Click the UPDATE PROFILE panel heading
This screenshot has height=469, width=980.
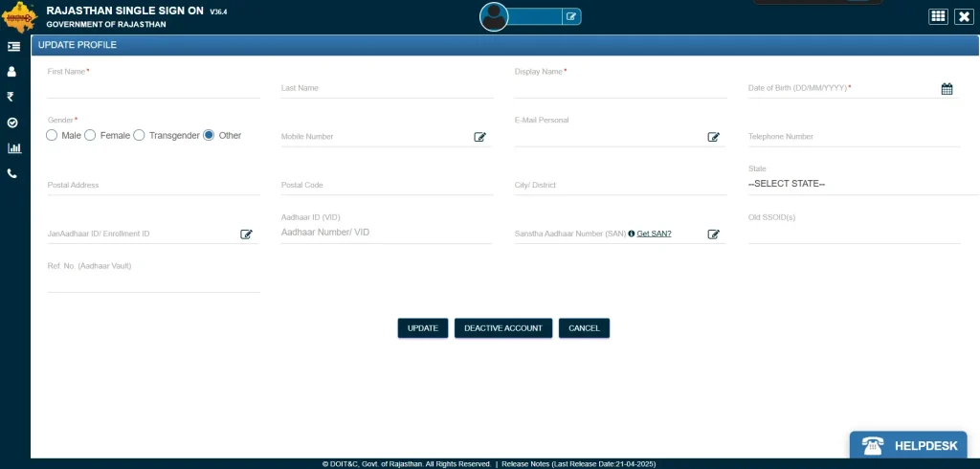click(78, 45)
